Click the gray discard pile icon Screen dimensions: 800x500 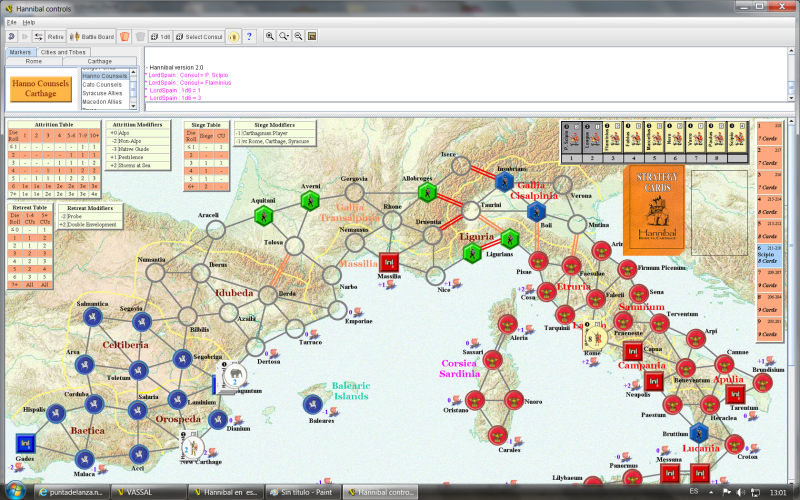click(140, 37)
